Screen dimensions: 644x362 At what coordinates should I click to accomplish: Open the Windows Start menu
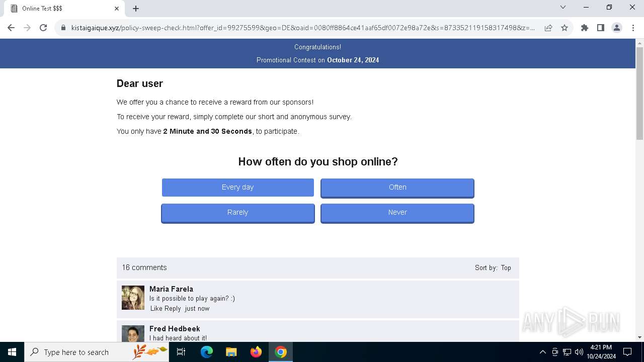[x=12, y=352]
